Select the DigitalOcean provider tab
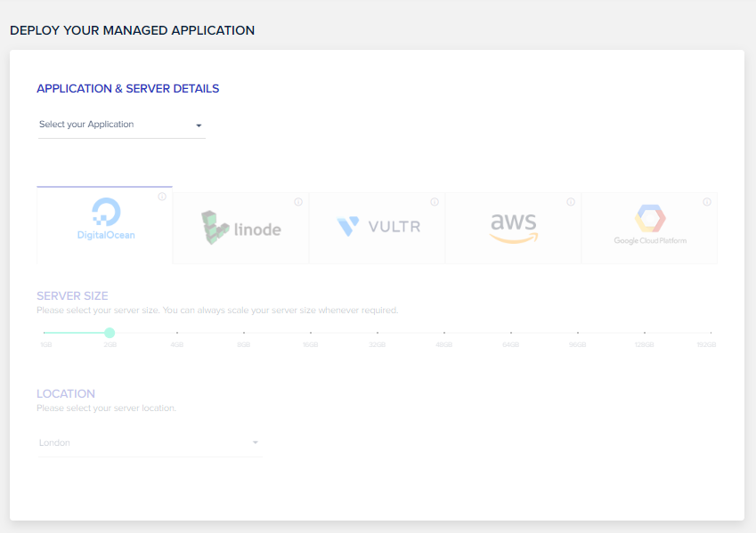756x533 pixels. point(104,225)
